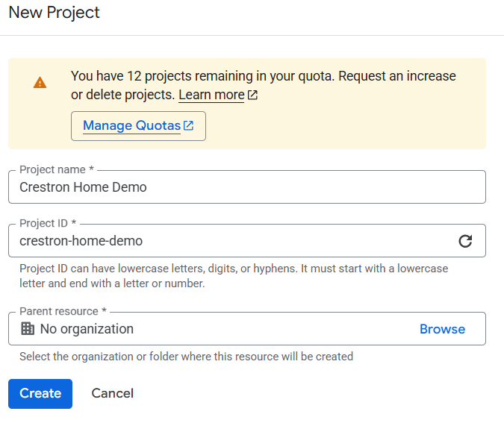Cancel the new project dialog
Image resolution: width=504 pixels, height=423 pixels.
coord(113,393)
